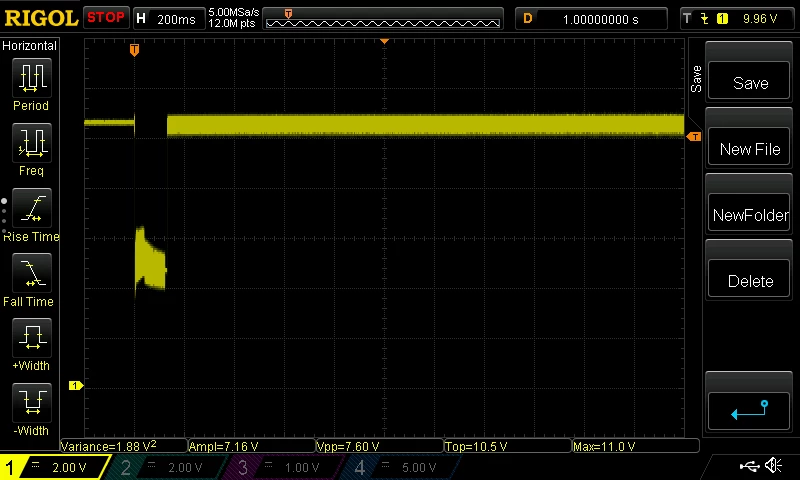Choose the Rise Time measurement icon

tap(32, 208)
